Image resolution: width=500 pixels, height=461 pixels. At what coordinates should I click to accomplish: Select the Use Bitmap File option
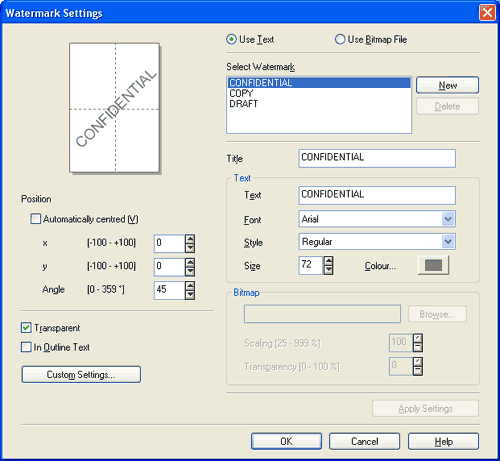coord(340,39)
